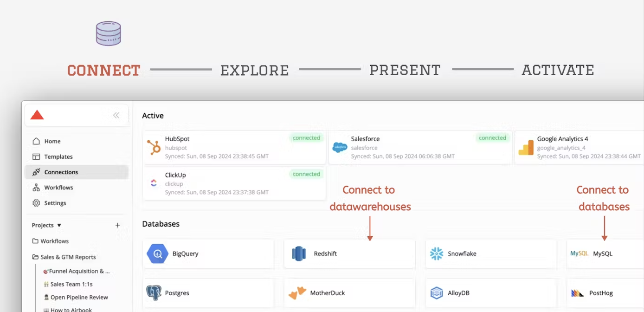
Task: Open the HubSpot connection card
Action: coord(234,148)
